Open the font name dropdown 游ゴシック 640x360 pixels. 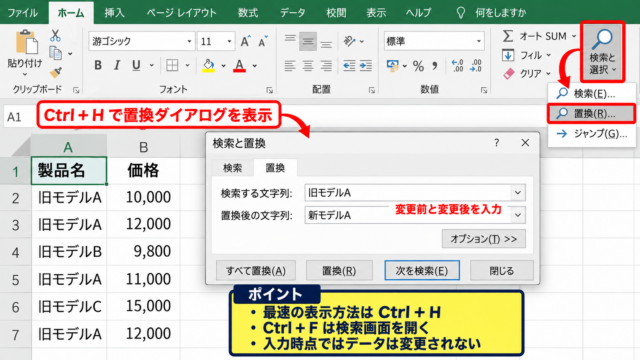(x=189, y=41)
